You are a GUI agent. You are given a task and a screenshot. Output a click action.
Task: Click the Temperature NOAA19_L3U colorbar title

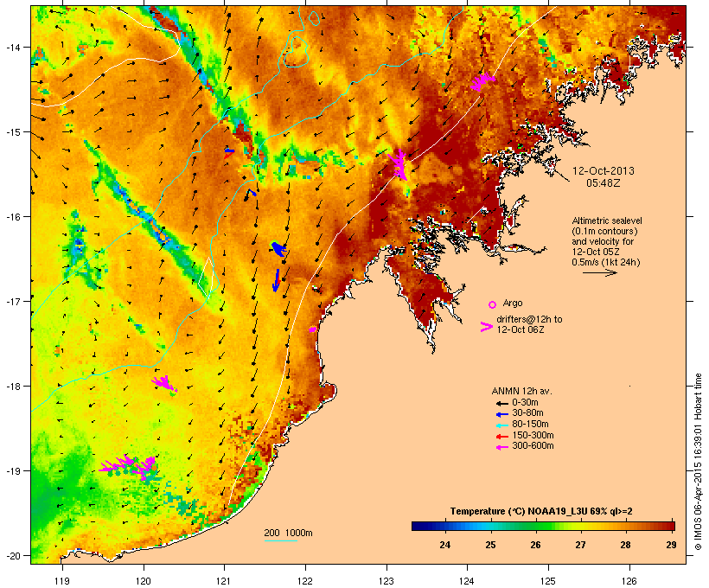click(541, 511)
